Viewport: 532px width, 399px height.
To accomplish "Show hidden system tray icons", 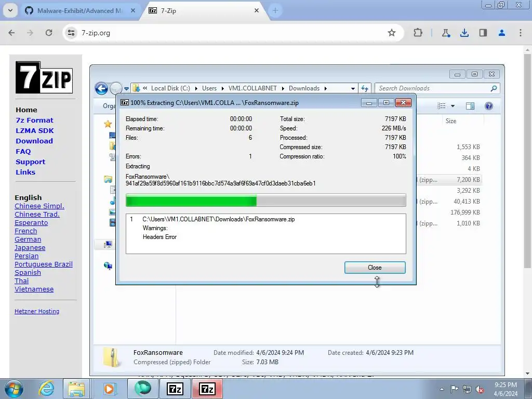I will [442, 389].
